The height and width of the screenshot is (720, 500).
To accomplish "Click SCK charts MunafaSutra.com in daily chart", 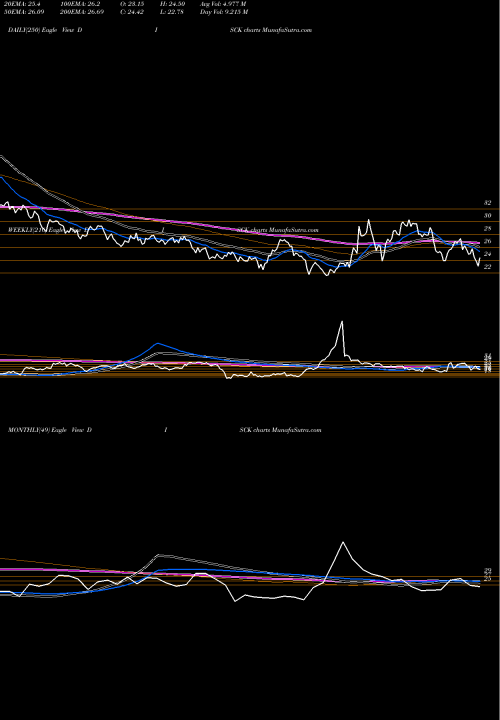I will (271, 30).
